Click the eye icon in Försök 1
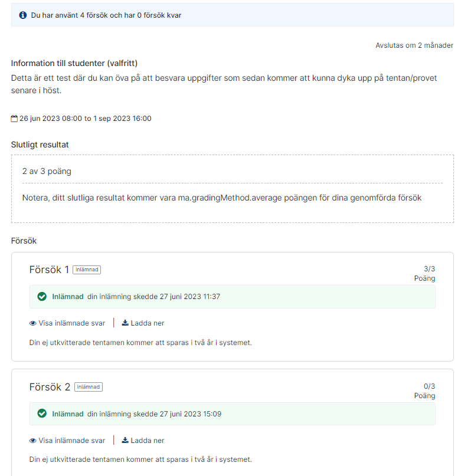The width and height of the screenshot is (455, 476). (33, 323)
